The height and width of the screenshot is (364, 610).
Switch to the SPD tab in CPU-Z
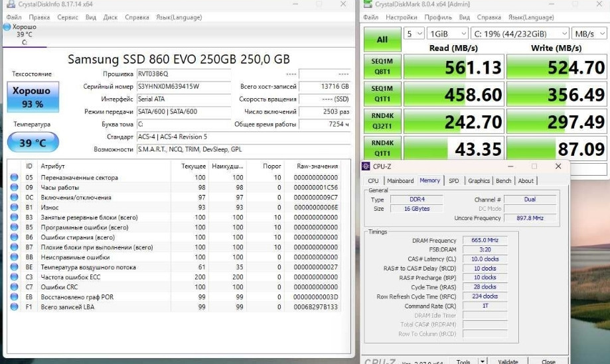(x=453, y=180)
